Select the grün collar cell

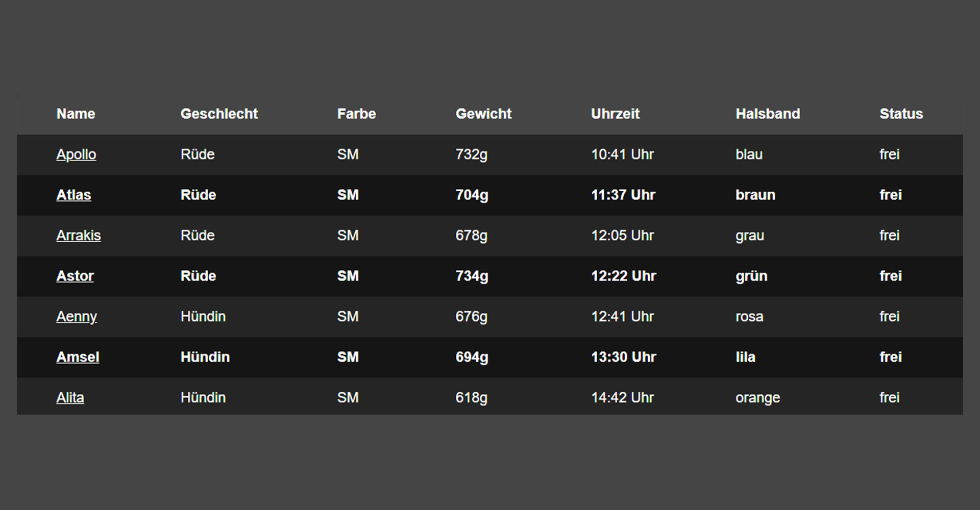coord(751,276)
